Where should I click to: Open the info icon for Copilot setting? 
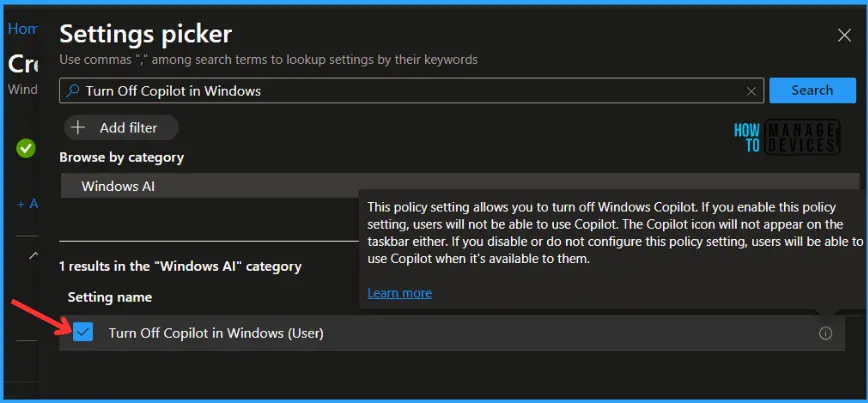click(825, 333)
